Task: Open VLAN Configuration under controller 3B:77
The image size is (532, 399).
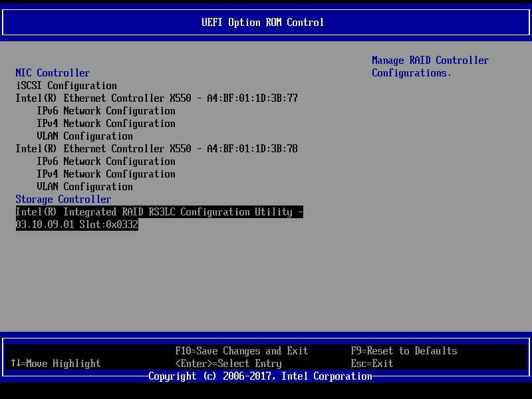Action: coord(84,136)
